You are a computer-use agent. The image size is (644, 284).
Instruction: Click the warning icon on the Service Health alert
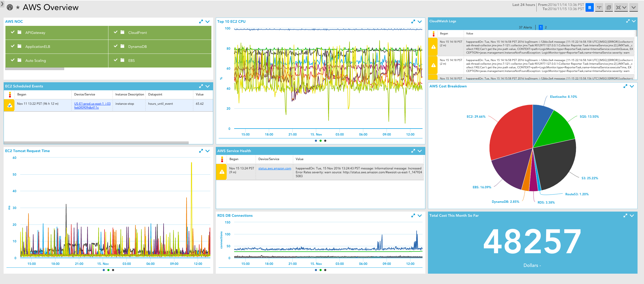pyautogui.click(x=222, y=172)
